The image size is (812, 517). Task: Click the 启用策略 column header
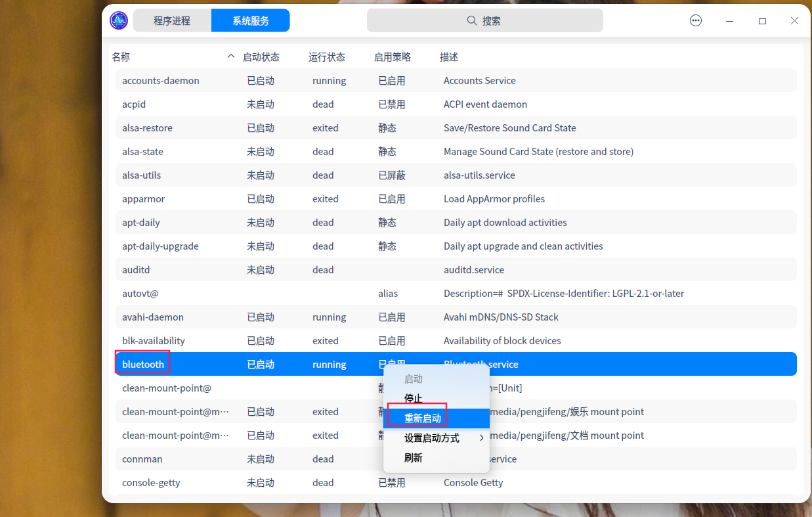393,56
